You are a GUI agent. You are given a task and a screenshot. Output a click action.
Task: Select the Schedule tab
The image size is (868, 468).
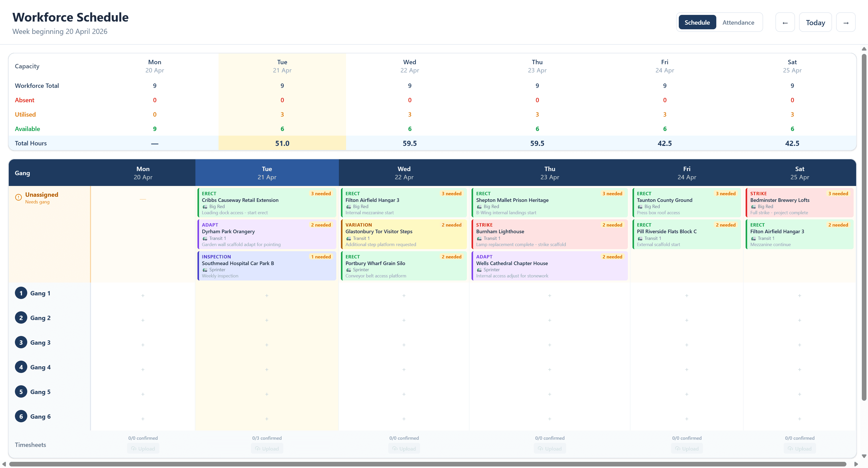(697, 22)
